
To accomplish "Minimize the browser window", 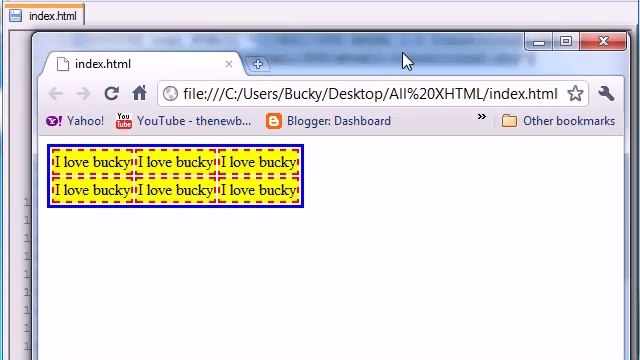I will [x=539, y=42].
